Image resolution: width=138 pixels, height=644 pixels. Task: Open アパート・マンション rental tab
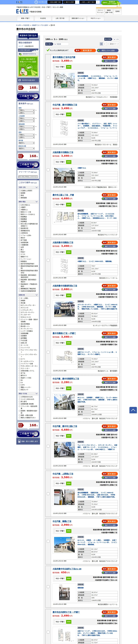(x=100, y=11)
